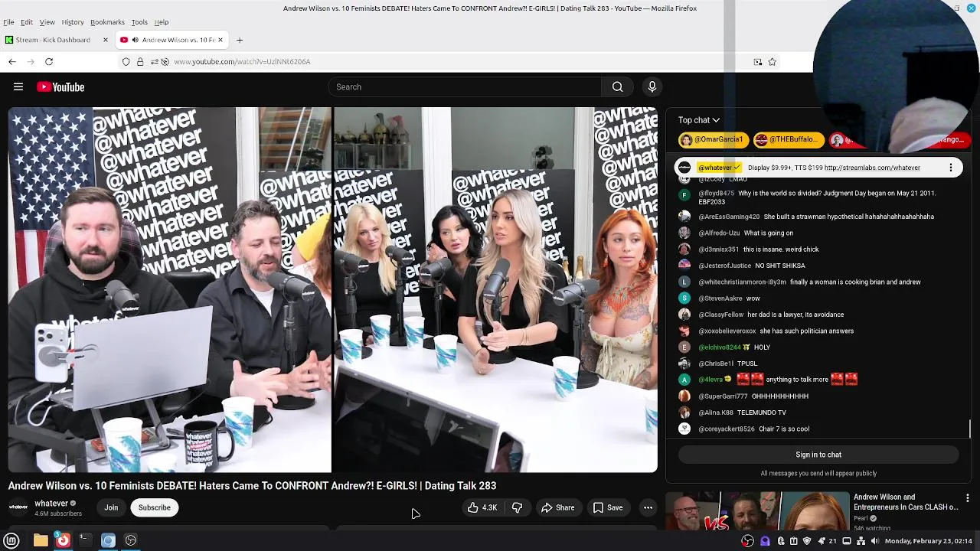Open the whatever channel name link

pos(51,504)
